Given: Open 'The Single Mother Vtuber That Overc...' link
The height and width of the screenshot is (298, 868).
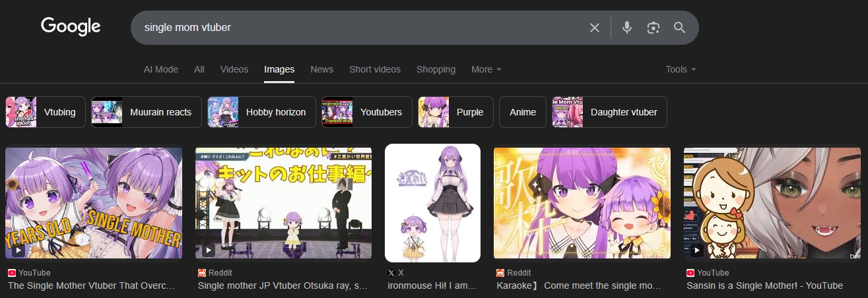Looking at the screenshot, I should 92,285.
